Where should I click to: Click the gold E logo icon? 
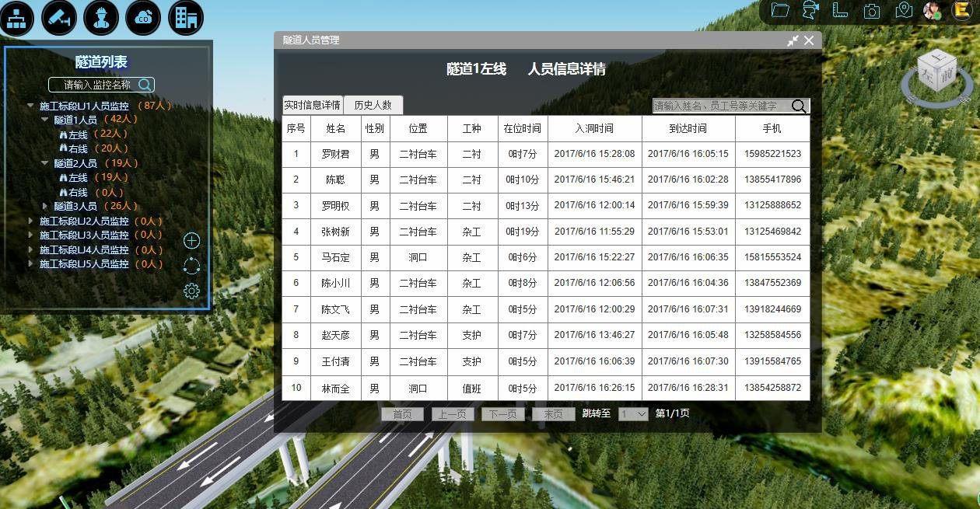coord(961,9)
